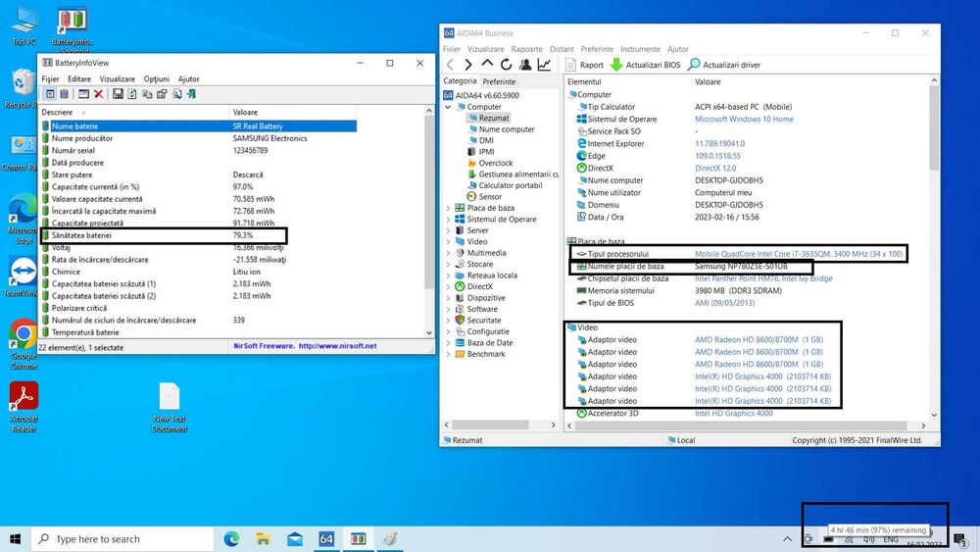The height and width of the screenshot is (552, 980).
Task: Open Mail app from the taskbar
Action: coord(295,539)
